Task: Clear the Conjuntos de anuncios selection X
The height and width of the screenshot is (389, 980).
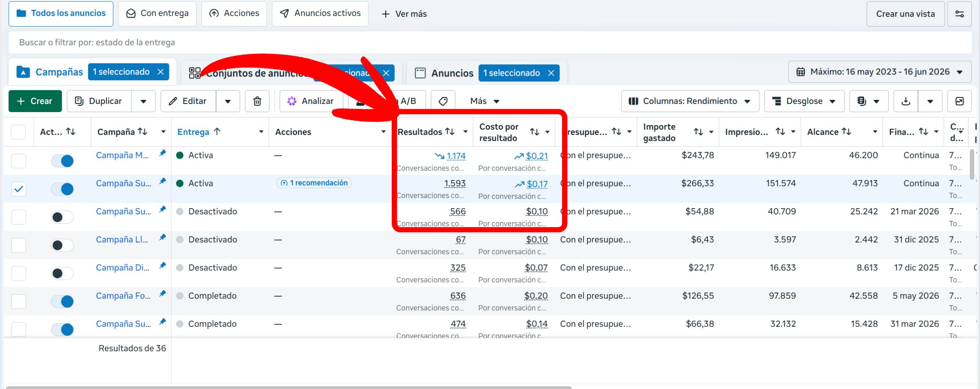Action: pyautogui.click(x=386, y=73)
